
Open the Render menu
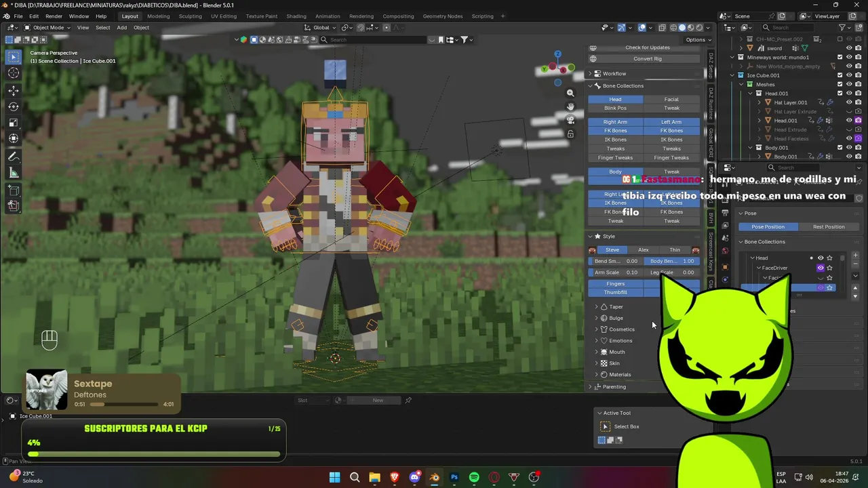click(54, 16)
